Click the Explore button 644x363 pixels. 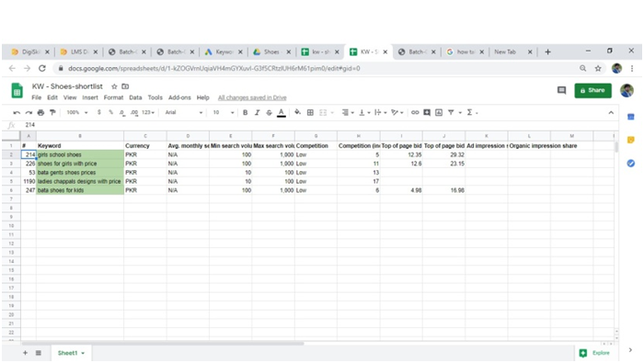pyautogui.click(x=594, y=353)
